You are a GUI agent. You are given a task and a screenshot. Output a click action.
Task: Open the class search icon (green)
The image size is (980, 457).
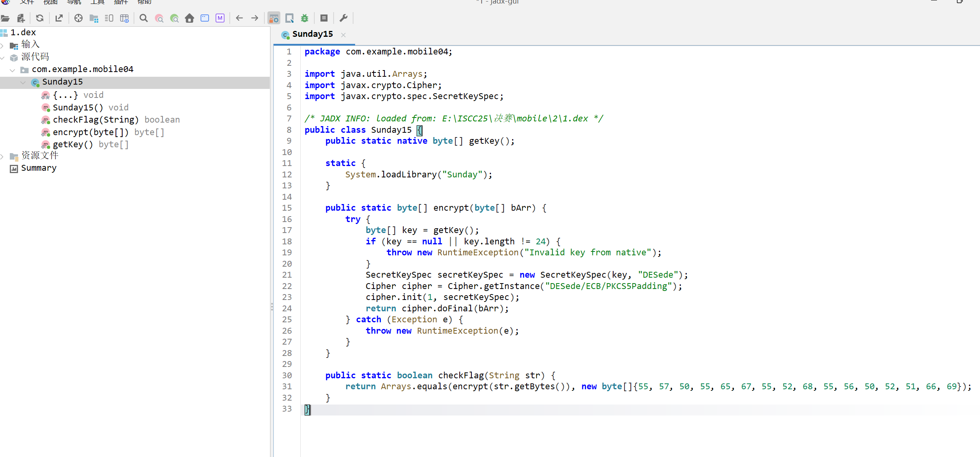coord(174,18)
